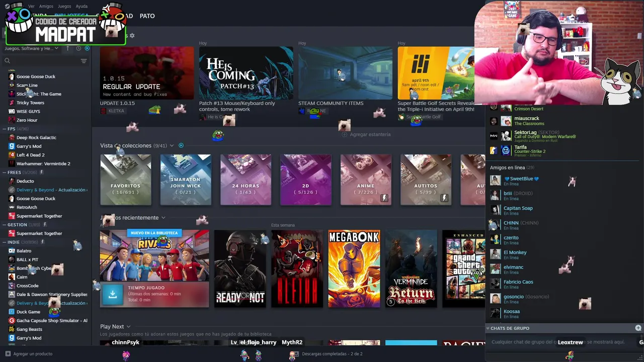Open the FAVORITOS collection tile
644x362 pixels.
pyautogui.click(x=126, y=180)
